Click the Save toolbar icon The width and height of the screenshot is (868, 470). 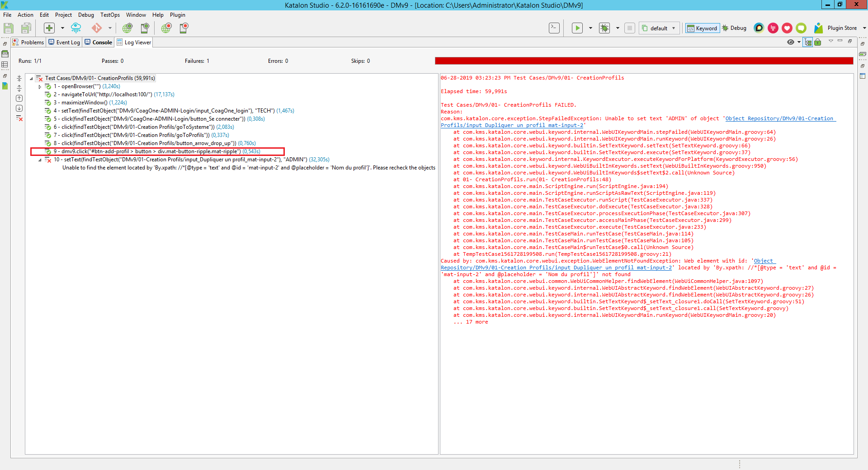click(x=8, y=28)
